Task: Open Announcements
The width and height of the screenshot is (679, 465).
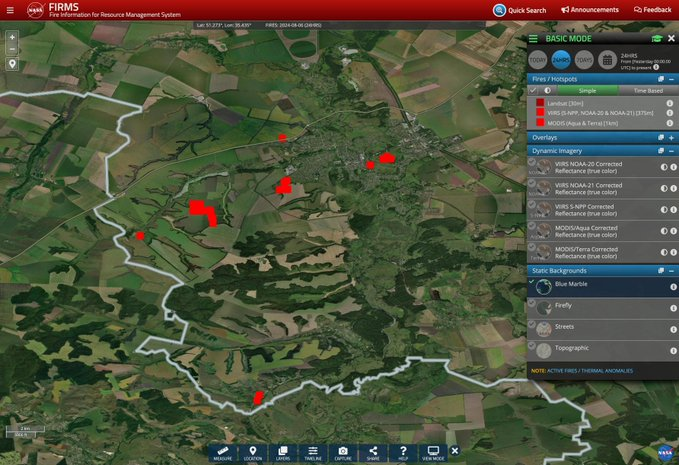Action: (590, 10)
